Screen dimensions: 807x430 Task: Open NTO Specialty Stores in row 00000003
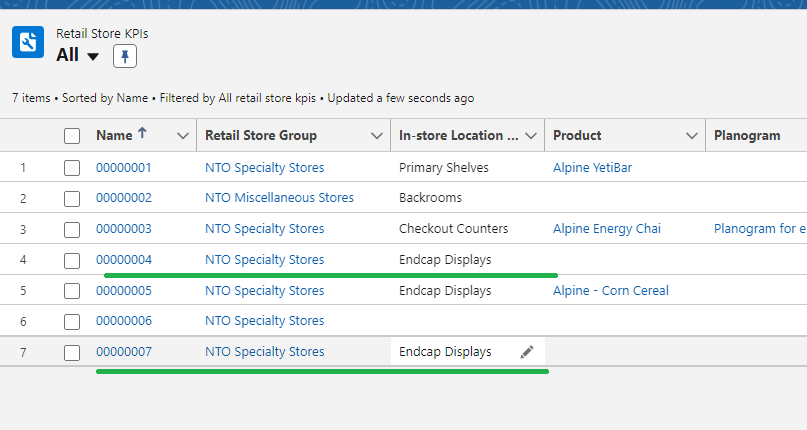[x=265, y=229]
